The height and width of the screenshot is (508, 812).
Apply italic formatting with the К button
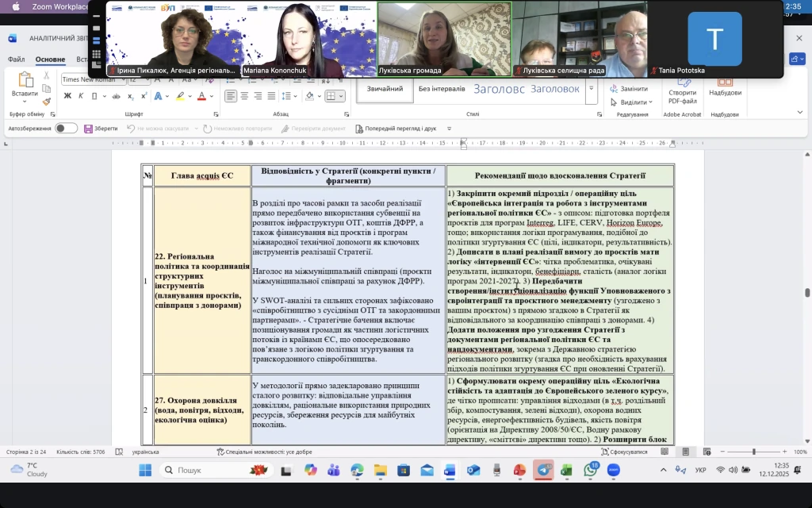click(x=81, y=96)
